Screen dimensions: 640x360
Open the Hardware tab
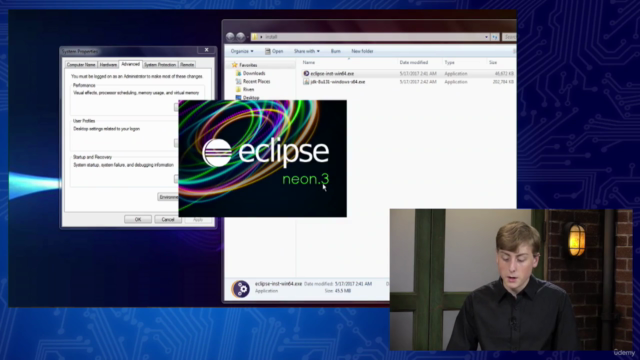[x=108, y=64]
